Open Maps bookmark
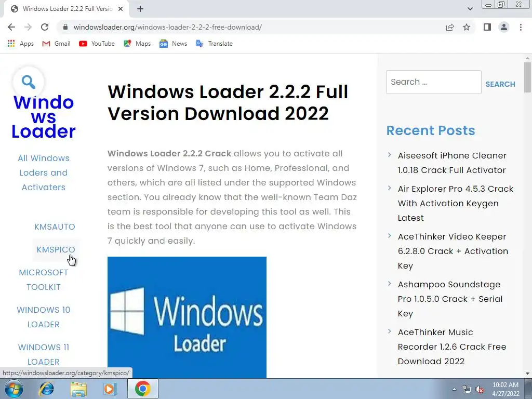The width and height of the screenshot is (532, 399). (137, 44)
